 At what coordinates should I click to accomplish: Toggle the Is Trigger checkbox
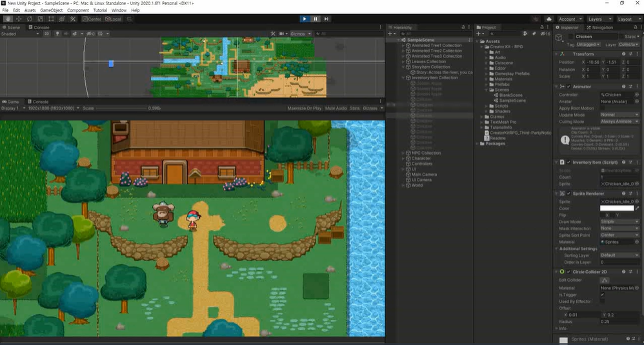tap(603, 295)
